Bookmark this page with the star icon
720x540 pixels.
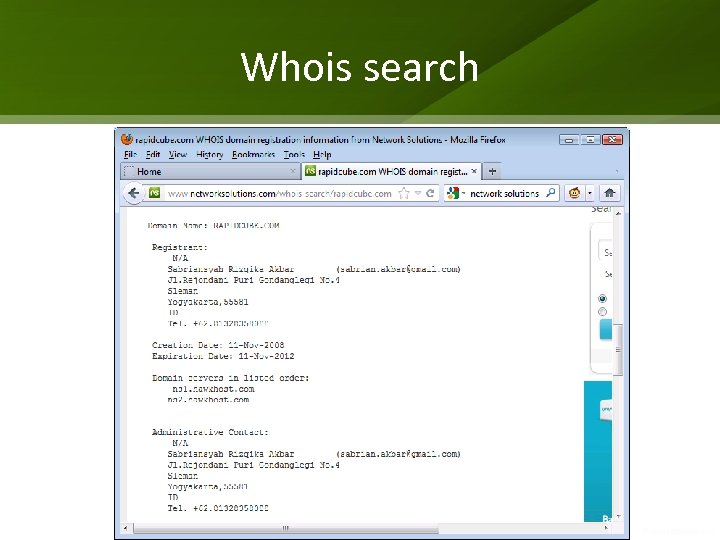tap(404, 193)
